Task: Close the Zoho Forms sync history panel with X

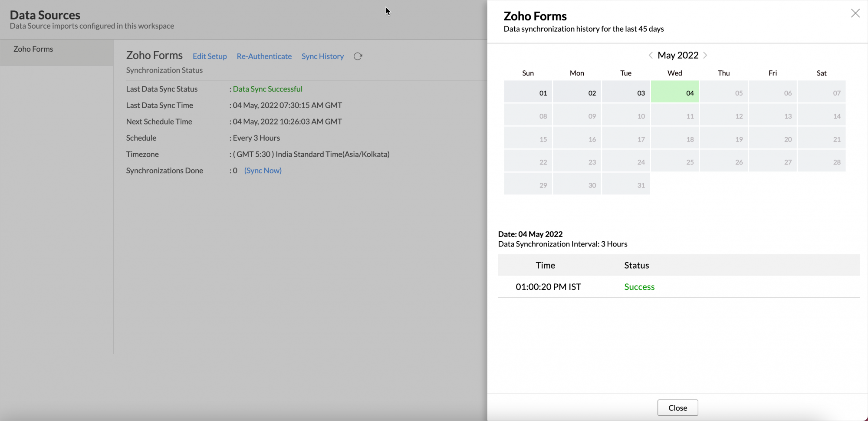Action: pos(855,13)
